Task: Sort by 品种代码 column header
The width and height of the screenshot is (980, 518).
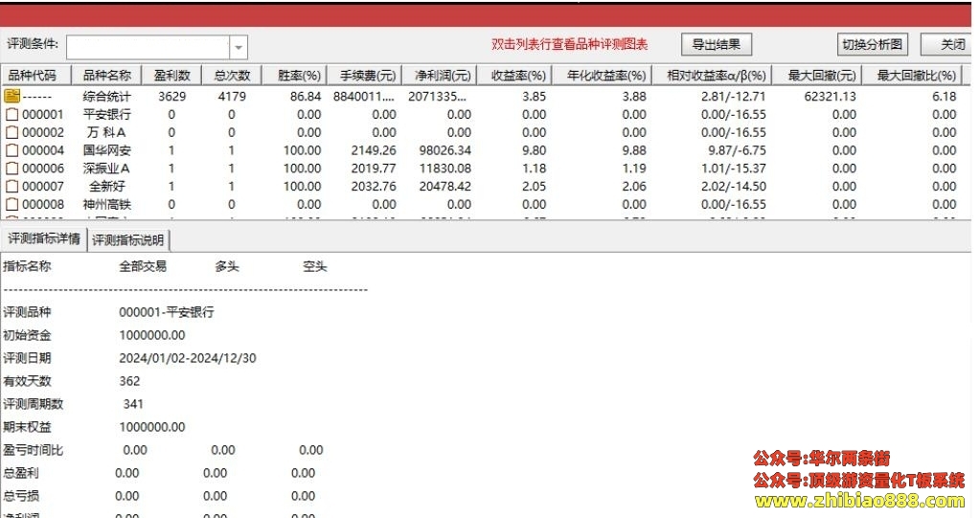Action: pyautogui.click(x=36, y=75)
